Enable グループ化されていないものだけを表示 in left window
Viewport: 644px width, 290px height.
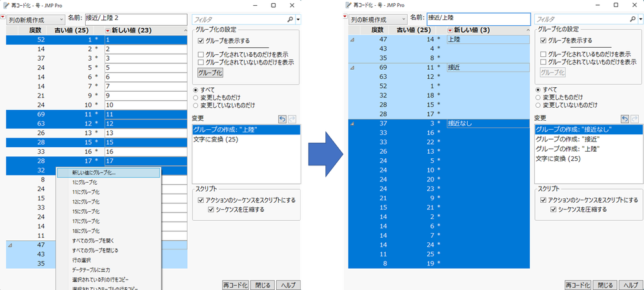[x=201, y=62]
